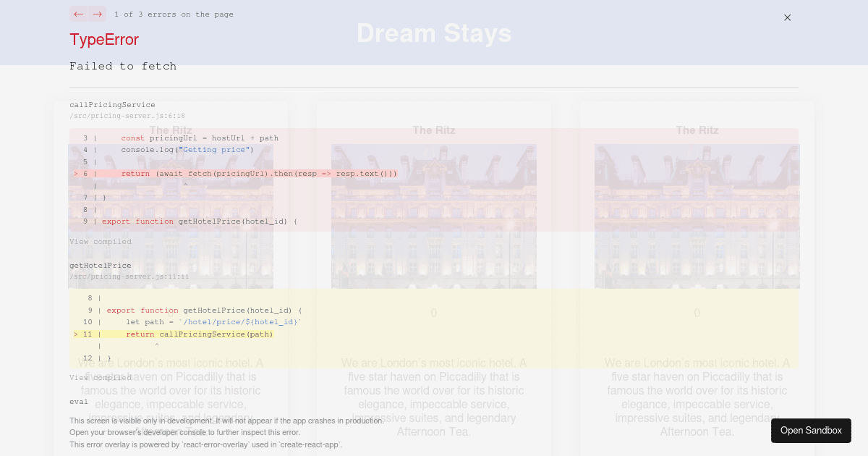Open the project in Sandbox
Image resolution: width=868 pixels, height=456 pixels.
pyautogui.click(x=811, y=431)
